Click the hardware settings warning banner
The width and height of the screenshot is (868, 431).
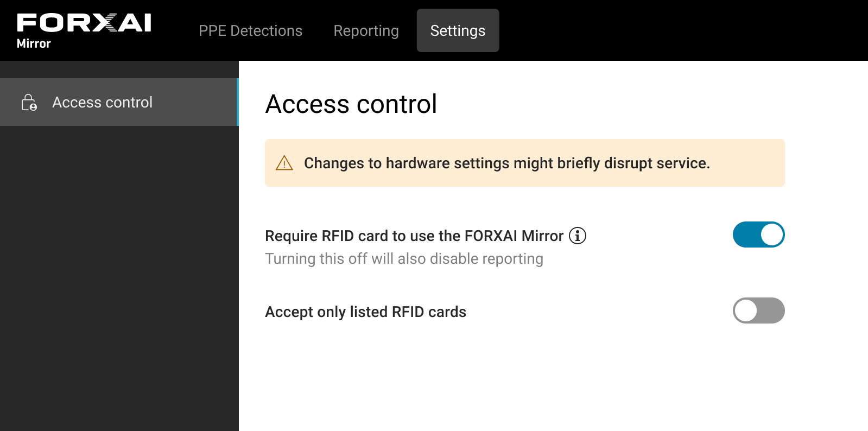[524, 163]
